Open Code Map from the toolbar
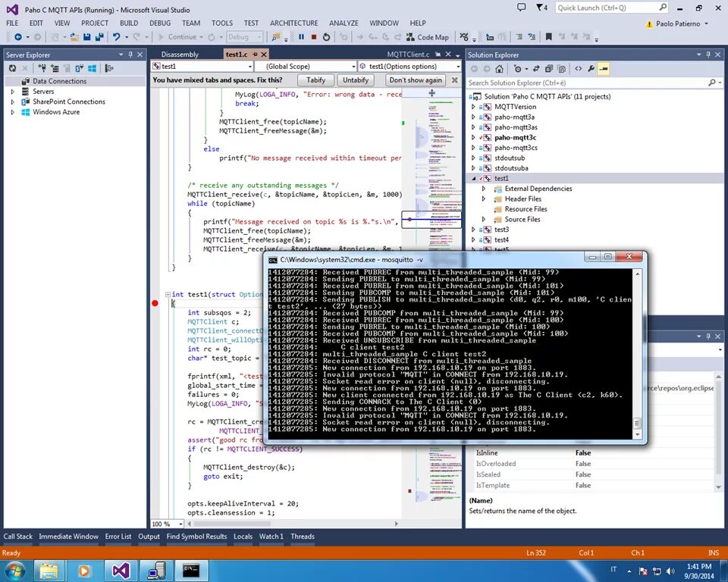Screen dimensions: 728x582 click(x=428, y=37)
